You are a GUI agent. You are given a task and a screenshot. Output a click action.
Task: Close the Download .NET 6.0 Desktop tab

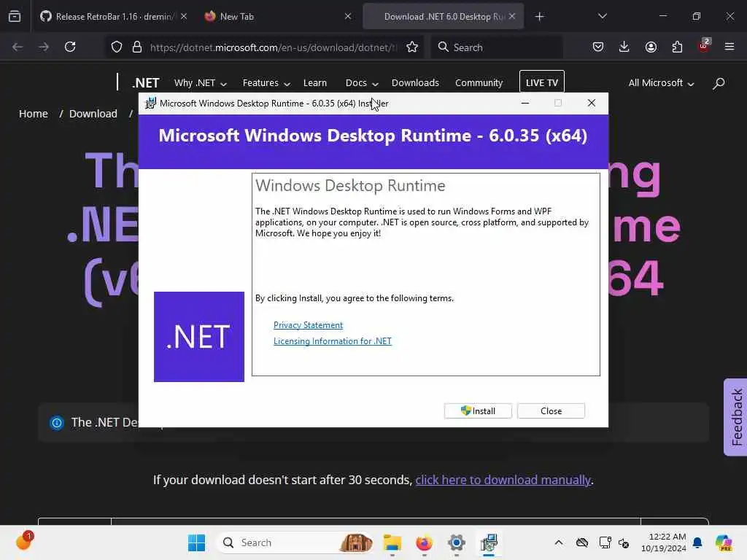[512, 16]
